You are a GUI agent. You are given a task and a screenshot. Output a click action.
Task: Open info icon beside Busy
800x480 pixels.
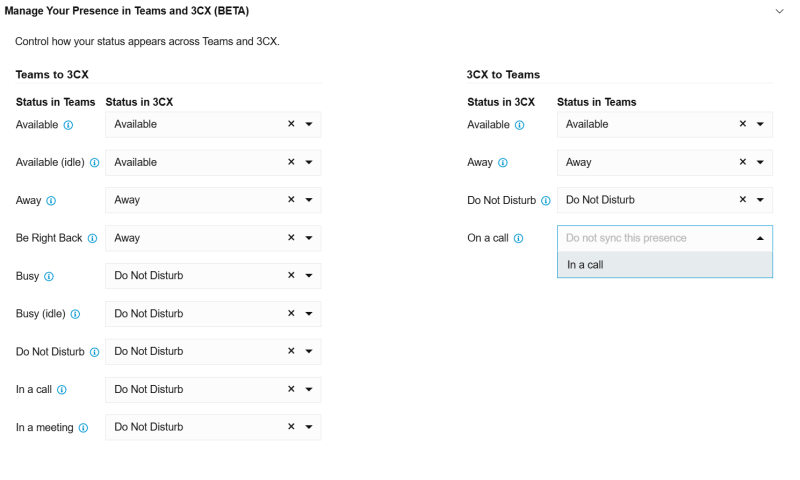(48, 276)
